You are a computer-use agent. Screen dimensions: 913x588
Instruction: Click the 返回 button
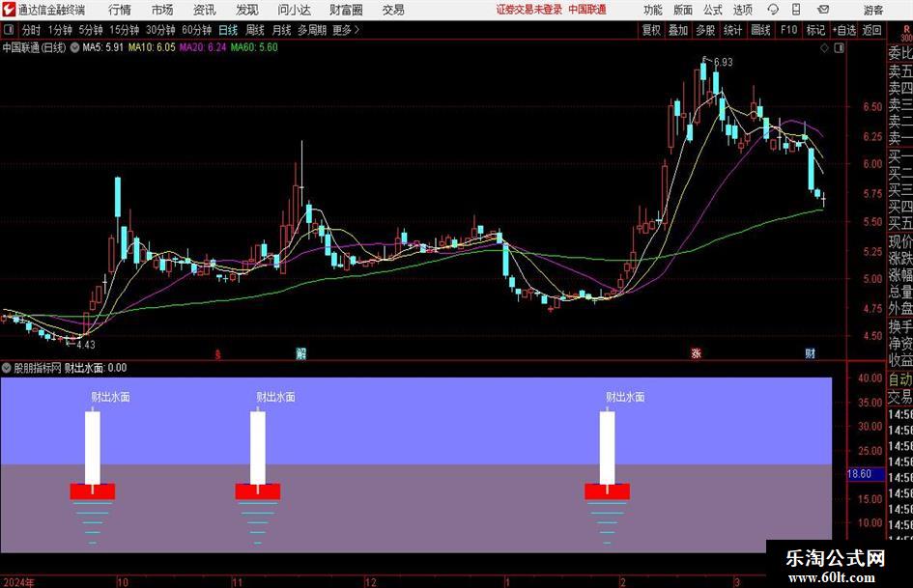(871, 30)
